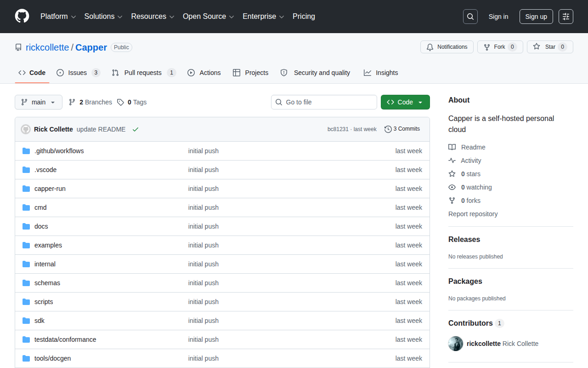Open the Capper repository name link
Viewport: 588px width, 368px height.
(91, 47)
